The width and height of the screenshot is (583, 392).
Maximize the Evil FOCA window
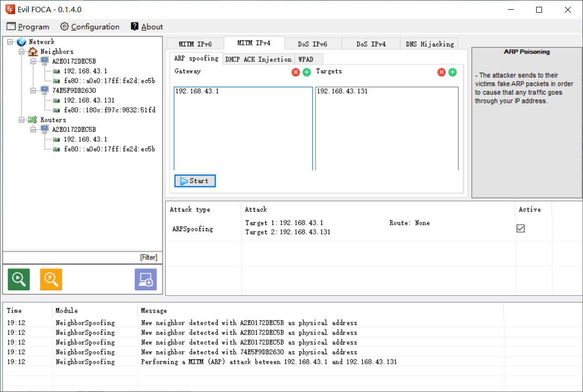pos(539,10)
